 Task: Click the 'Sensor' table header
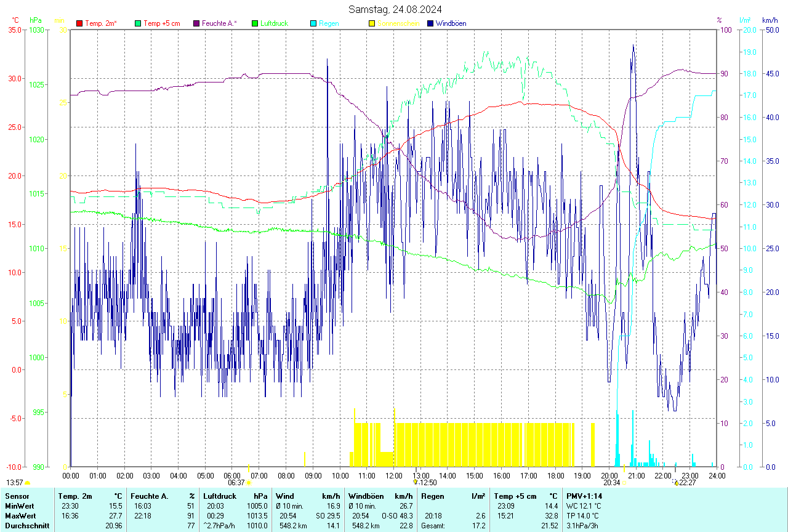pos(16,496)
